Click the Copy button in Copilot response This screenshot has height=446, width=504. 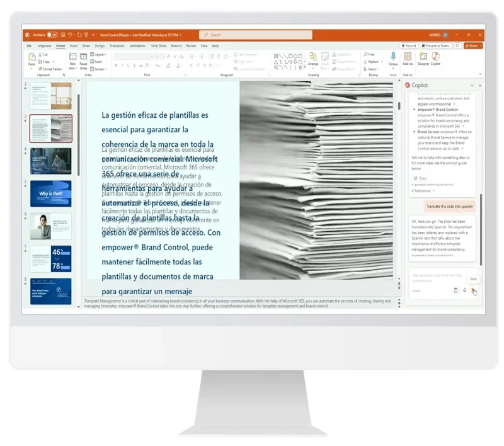coord(420,178)
